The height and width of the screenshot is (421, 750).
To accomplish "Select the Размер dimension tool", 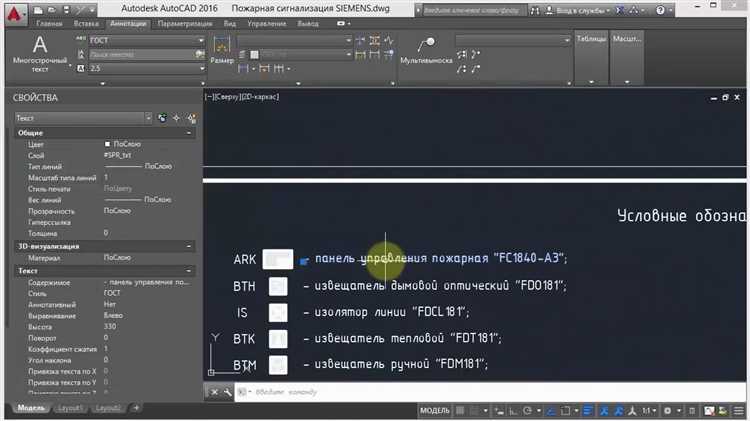I will coord(222,50).
